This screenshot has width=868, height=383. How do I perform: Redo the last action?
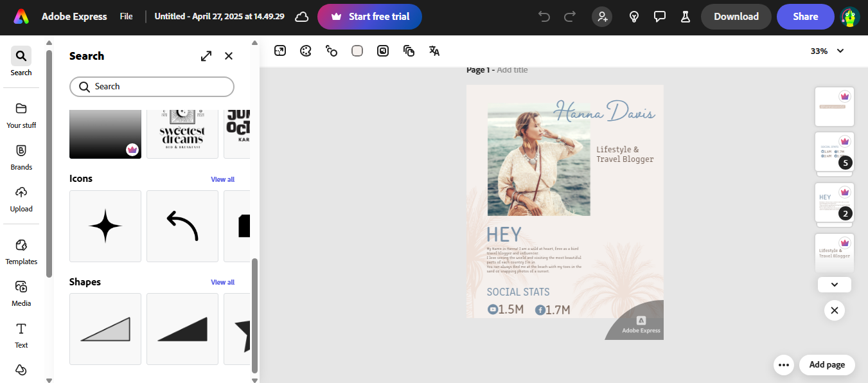[570, 17]
